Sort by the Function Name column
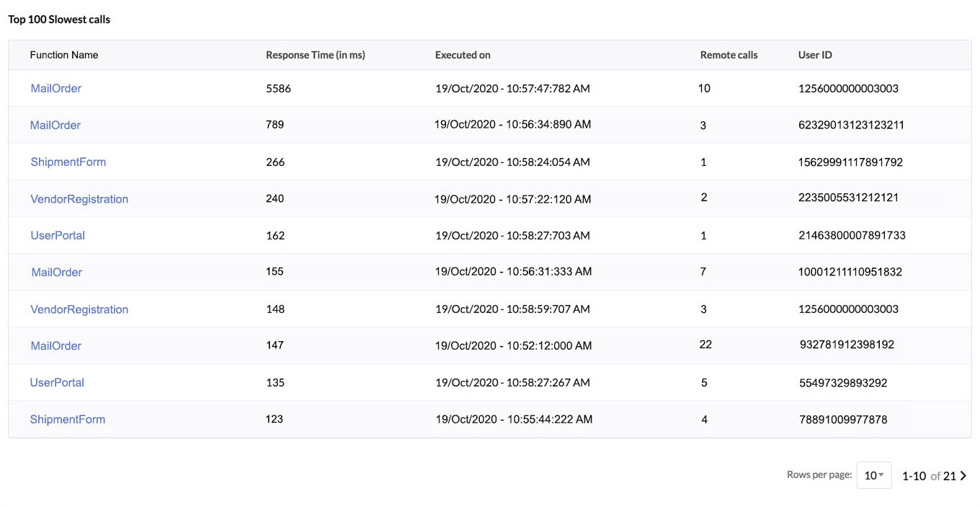The width and height of the screenshot is (980, 507). [x=63, y=55]
